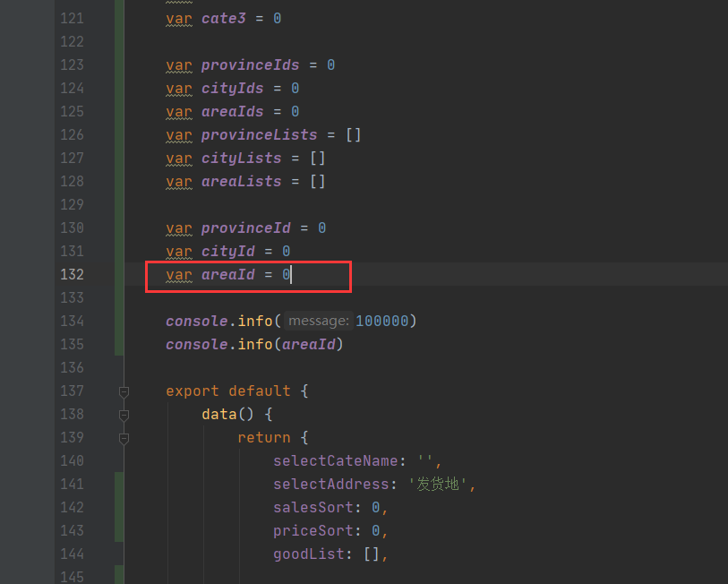This screenshot has width=728, height=584.
Task: Place cursor on cityLists variable
Action: tap(241, 159)
